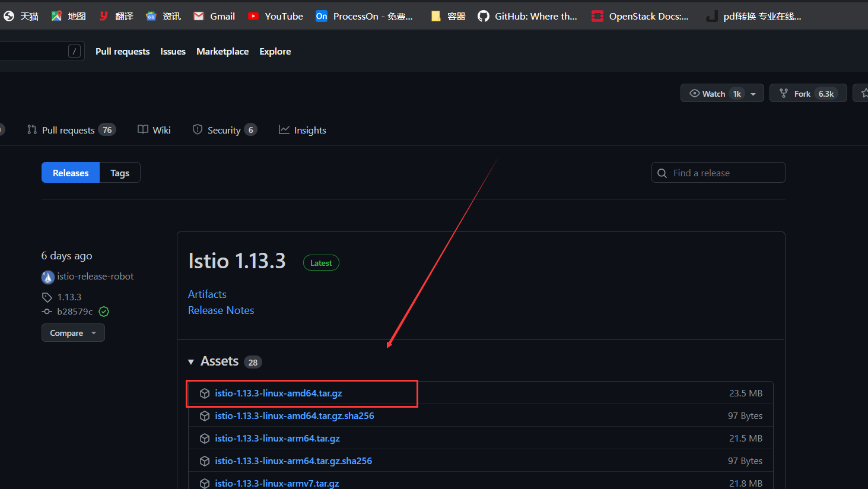
Task: Open the Artifacts link
Action: (207, 294)
